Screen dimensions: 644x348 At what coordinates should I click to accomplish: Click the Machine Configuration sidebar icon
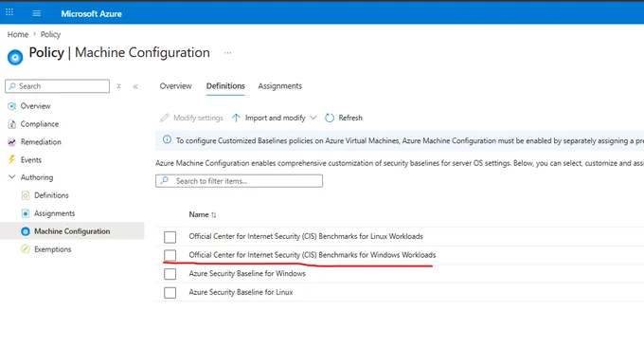tap(26, 231)
